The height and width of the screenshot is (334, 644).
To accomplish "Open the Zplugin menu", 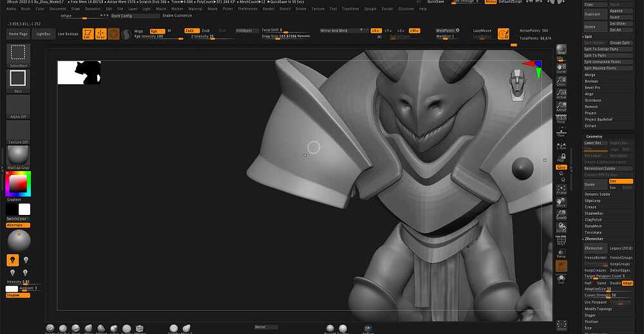I will coord(370,8).
